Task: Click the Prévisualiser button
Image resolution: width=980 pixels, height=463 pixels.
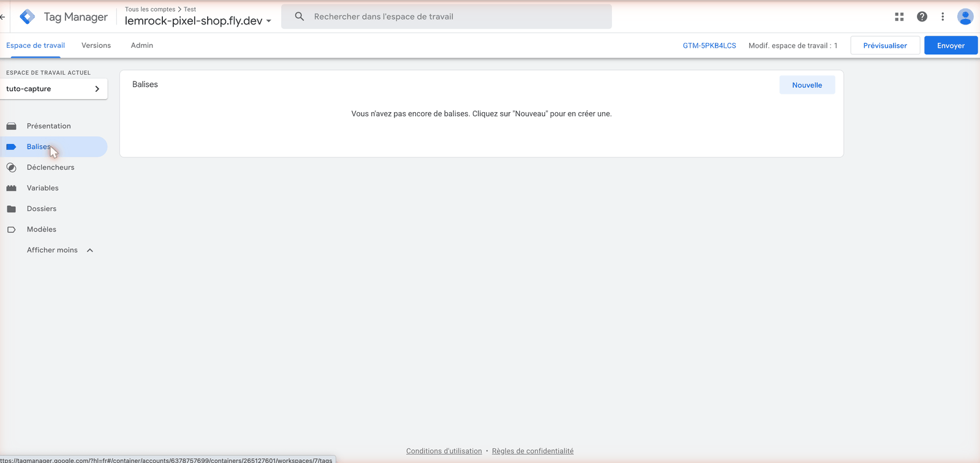Action: [885, 45]
